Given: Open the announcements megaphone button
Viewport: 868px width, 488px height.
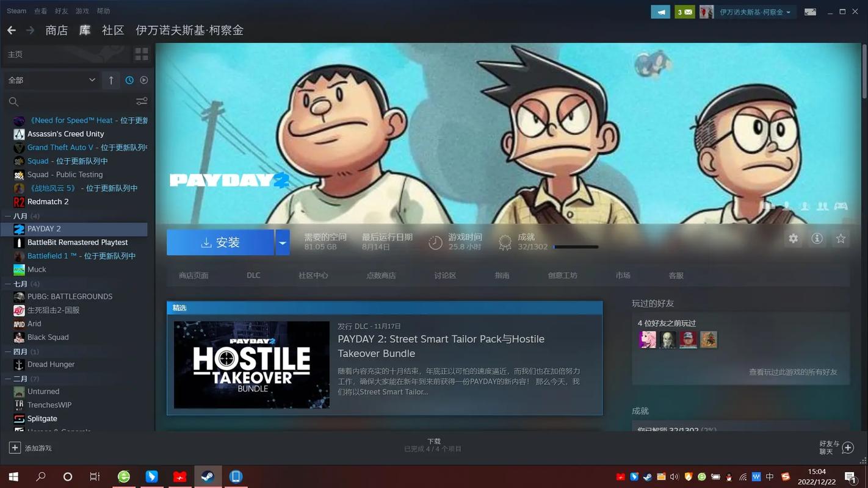Looking at the screenshot, I should [660, 12].
